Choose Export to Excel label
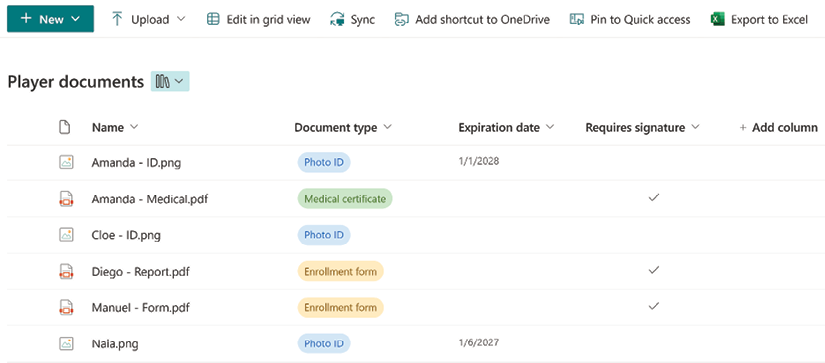Viewport: 825px width, 363px height. [x=769, y=19]
